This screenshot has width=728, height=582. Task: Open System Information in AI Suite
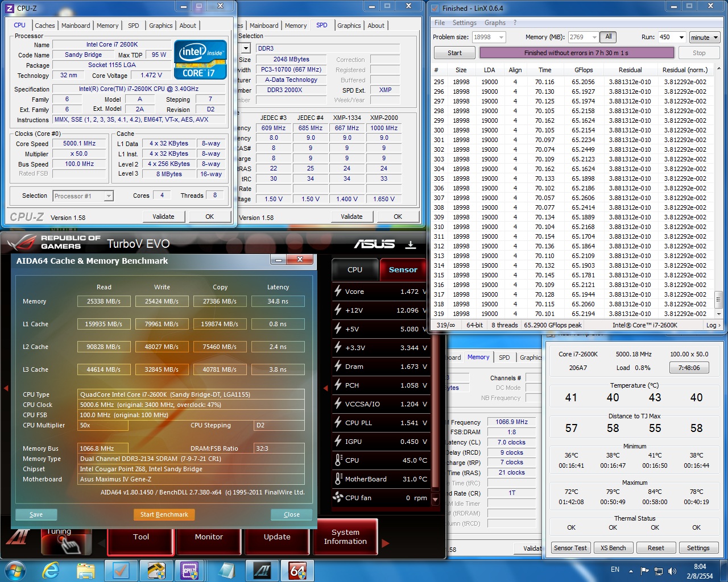[x=345, y=537]
